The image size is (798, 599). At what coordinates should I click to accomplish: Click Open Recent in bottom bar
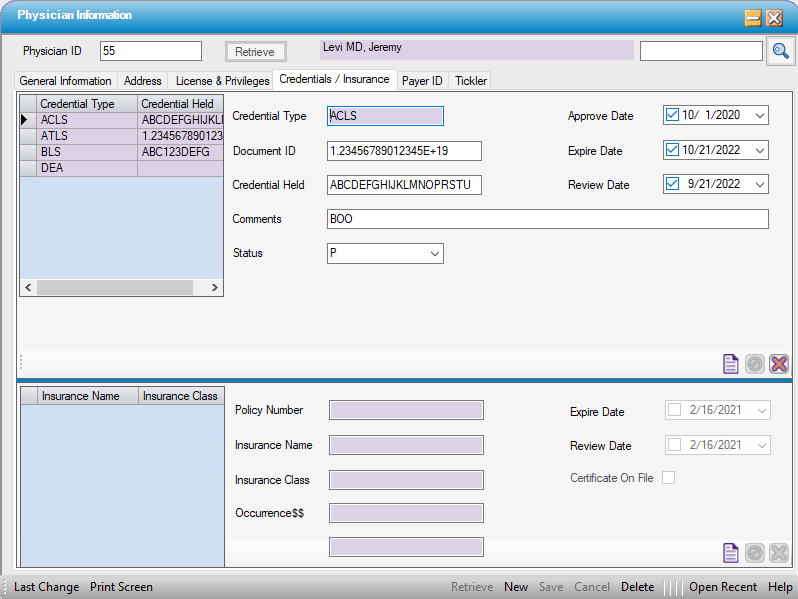tap(723, 587)
